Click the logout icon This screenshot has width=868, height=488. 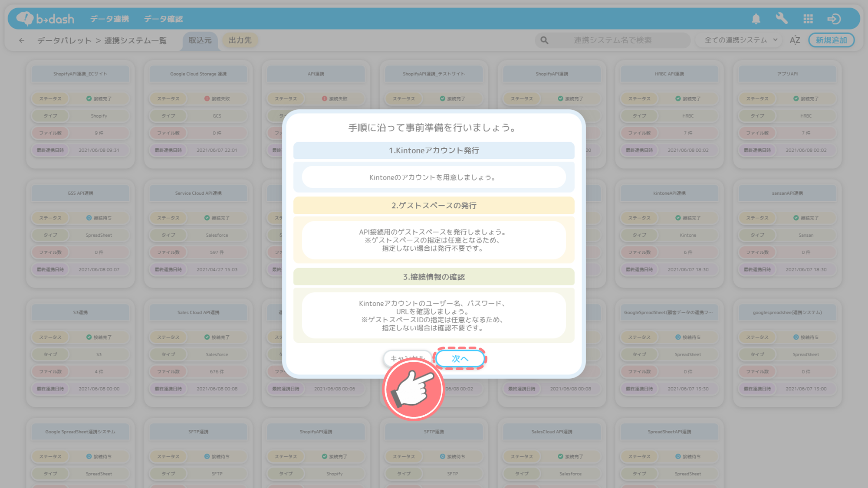click(x=834, y=19)
